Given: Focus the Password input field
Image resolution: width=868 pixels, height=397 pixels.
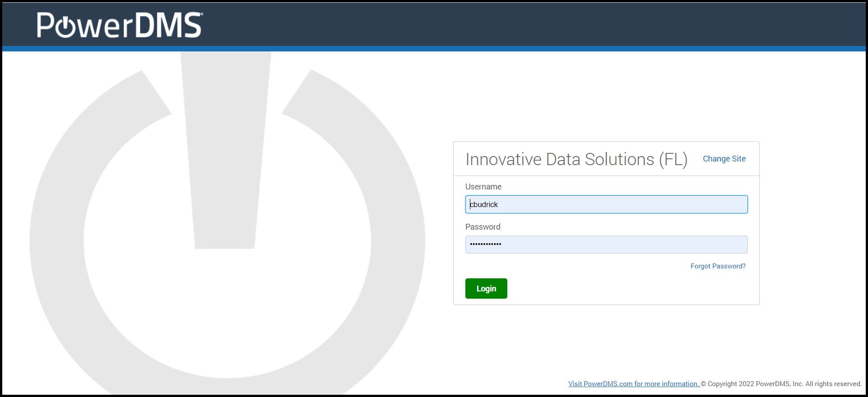Looking at the screenshot, I should 606,245.
